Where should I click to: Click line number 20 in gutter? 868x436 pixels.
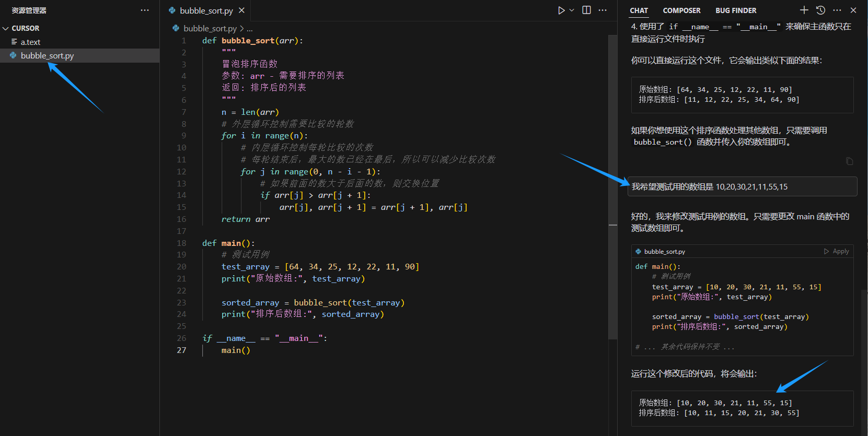click(x=181, y=267)
